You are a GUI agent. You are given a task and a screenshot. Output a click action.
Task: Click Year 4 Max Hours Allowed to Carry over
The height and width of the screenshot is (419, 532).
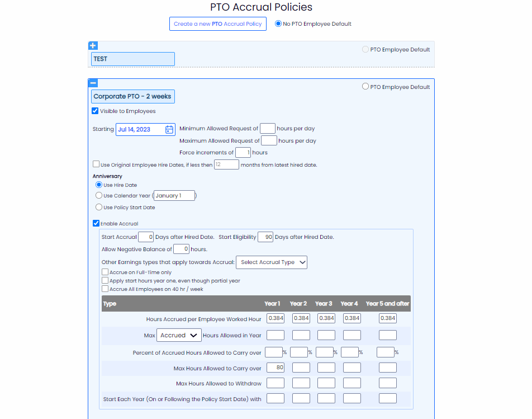(x=352, y=368)
